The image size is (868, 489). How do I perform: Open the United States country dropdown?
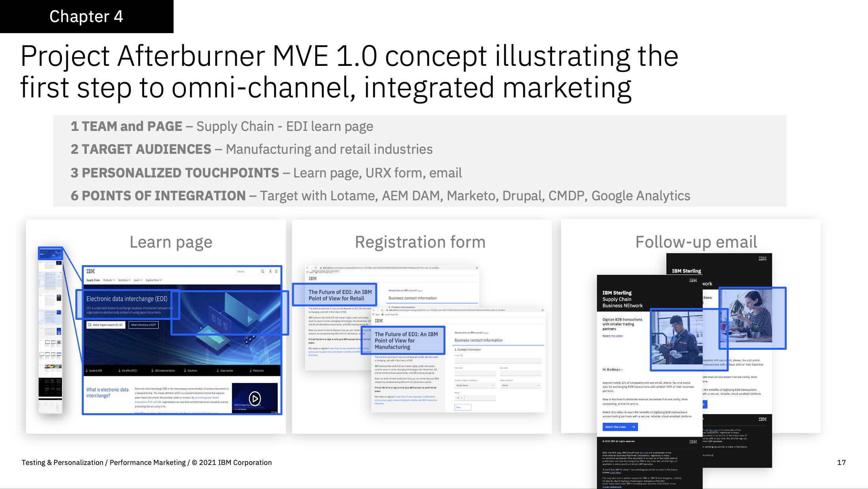point(475,385)
